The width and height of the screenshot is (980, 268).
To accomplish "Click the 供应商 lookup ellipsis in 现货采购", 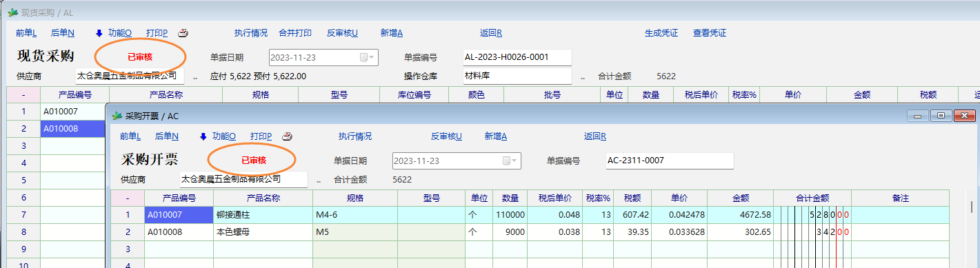I will [x=195, y=77].
